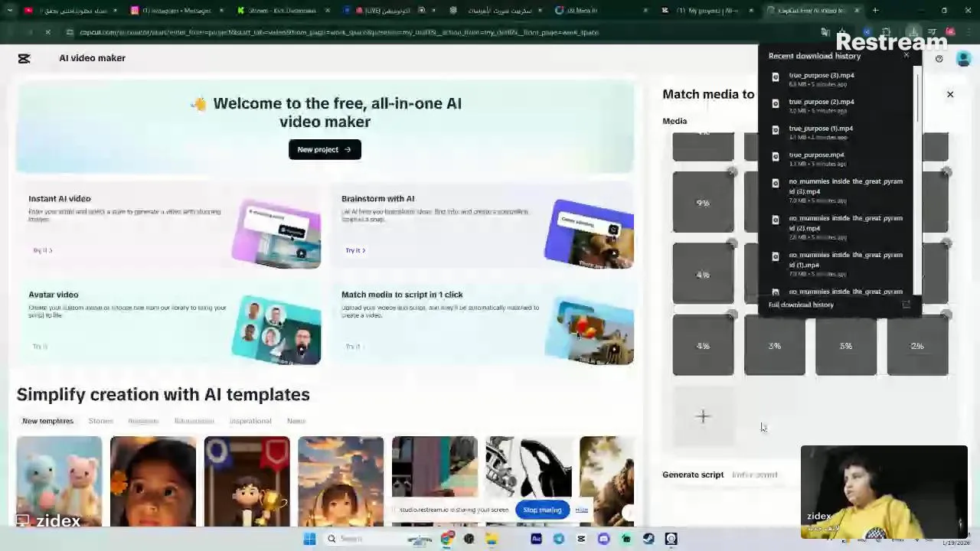
Task: Click media tile uploading at 2%
Action: (917, 346)
